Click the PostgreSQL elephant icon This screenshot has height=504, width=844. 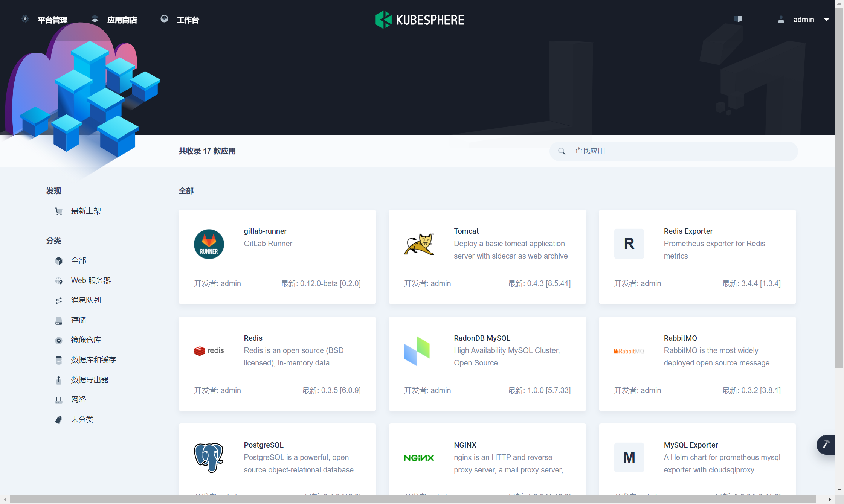[x=209, y=457]
